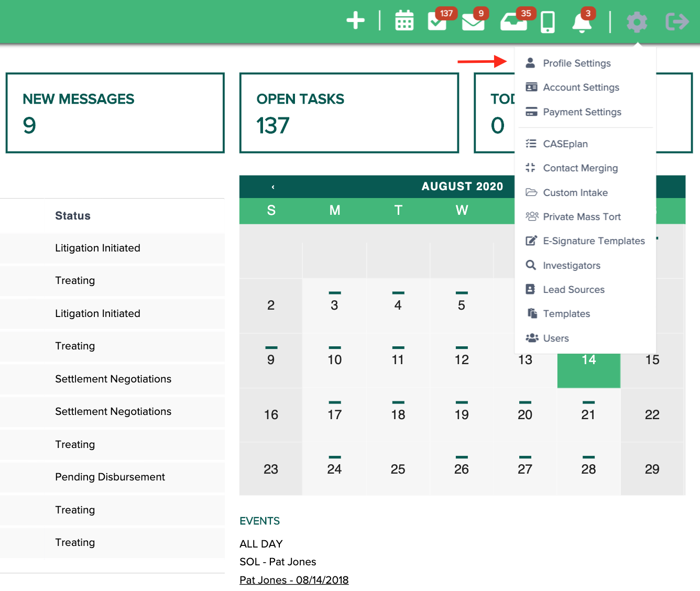Open the Pat Jones - 08/14/2018 event link
700x591 pixels.
(x=294, y=580)
